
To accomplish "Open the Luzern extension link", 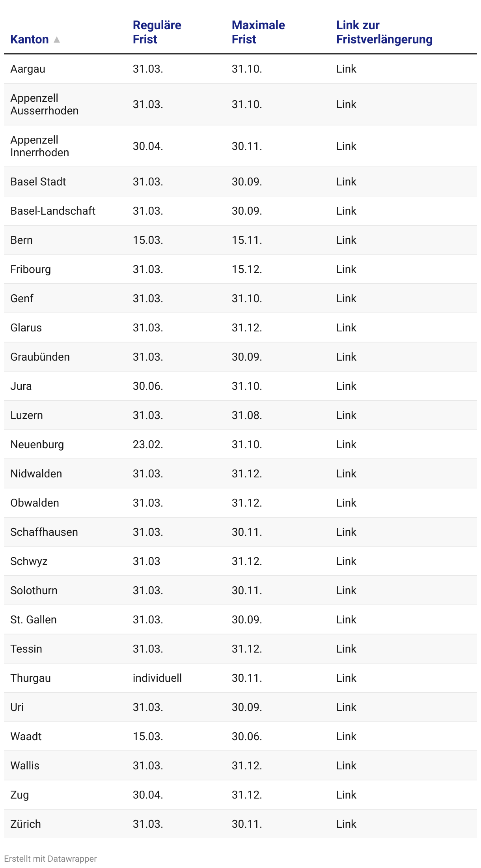I will [346, 415].
